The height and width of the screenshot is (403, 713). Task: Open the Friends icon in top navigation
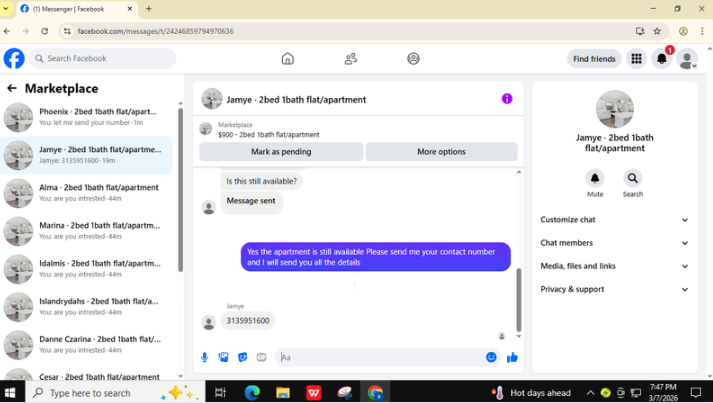coord(351,59)
